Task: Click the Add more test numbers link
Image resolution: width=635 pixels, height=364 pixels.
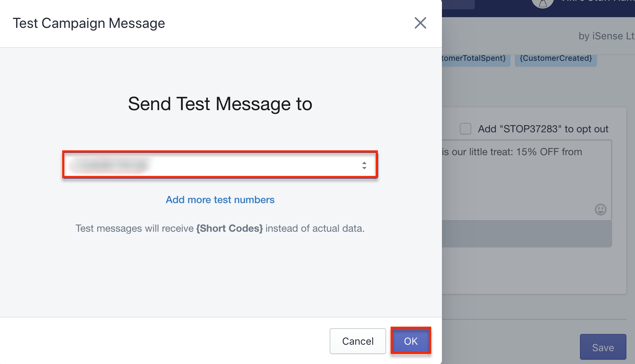Action: tap(220, 200)
